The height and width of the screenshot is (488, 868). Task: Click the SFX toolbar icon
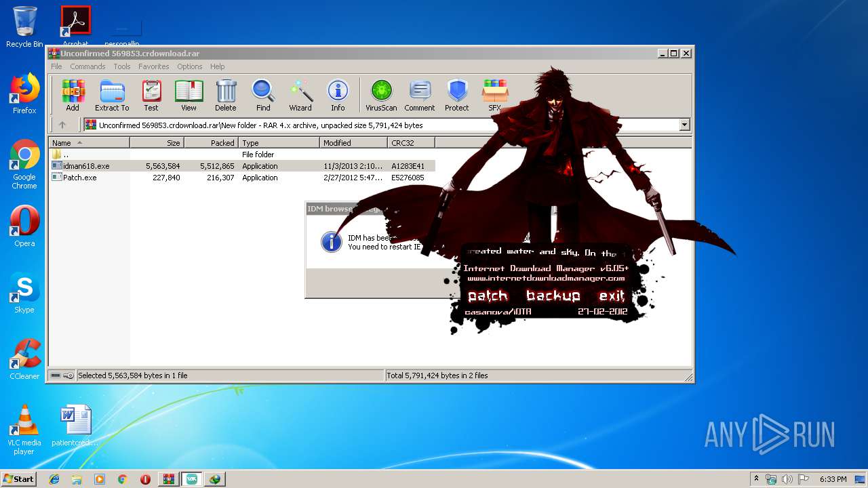coord(495,95)
